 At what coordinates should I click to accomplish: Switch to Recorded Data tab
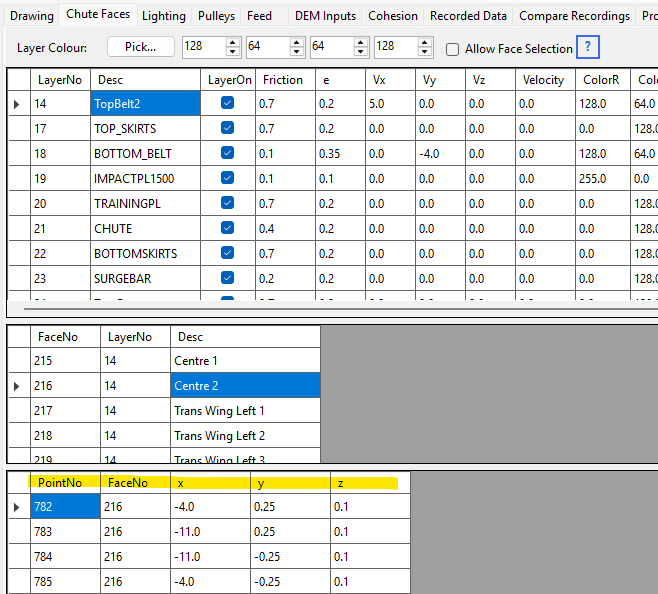click(x=468, y=16)
